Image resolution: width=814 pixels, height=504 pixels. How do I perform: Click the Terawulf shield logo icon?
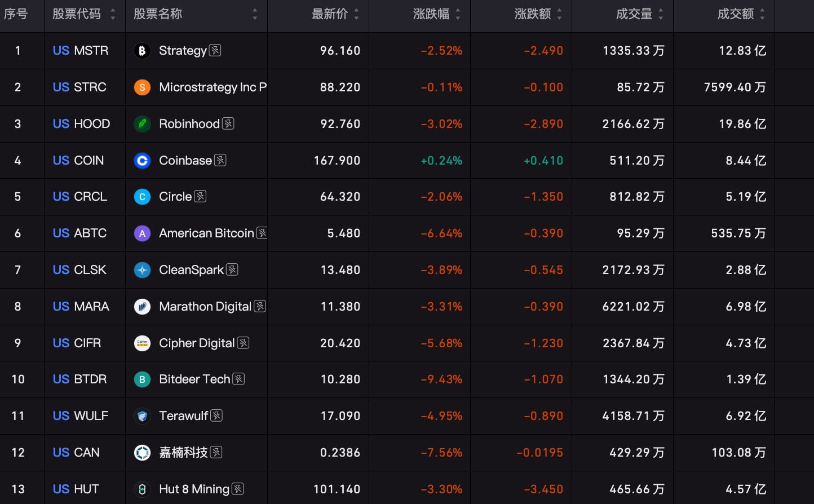click(142, 416)
